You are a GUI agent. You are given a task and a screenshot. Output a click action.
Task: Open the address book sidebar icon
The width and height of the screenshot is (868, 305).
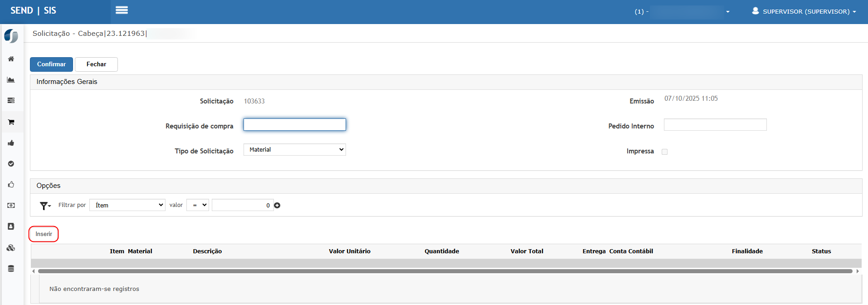[11, 226]
